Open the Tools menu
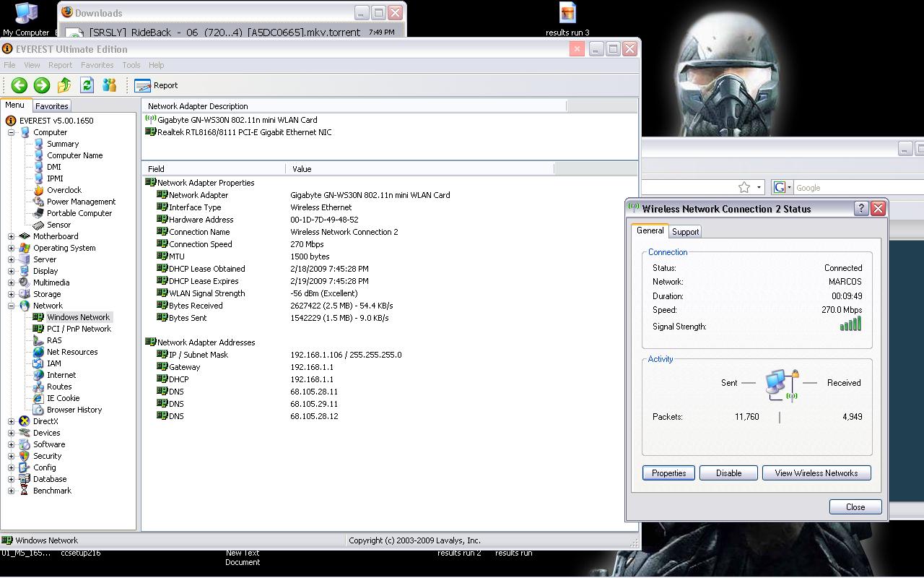 point(131,65)
